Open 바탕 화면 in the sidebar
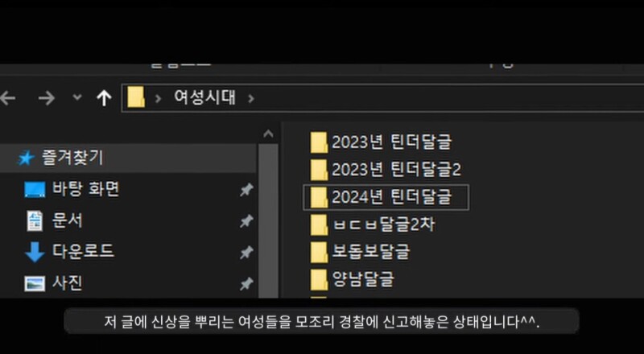Image resolution: width=644 pixels, height=354 pixels. pos(85,190)
